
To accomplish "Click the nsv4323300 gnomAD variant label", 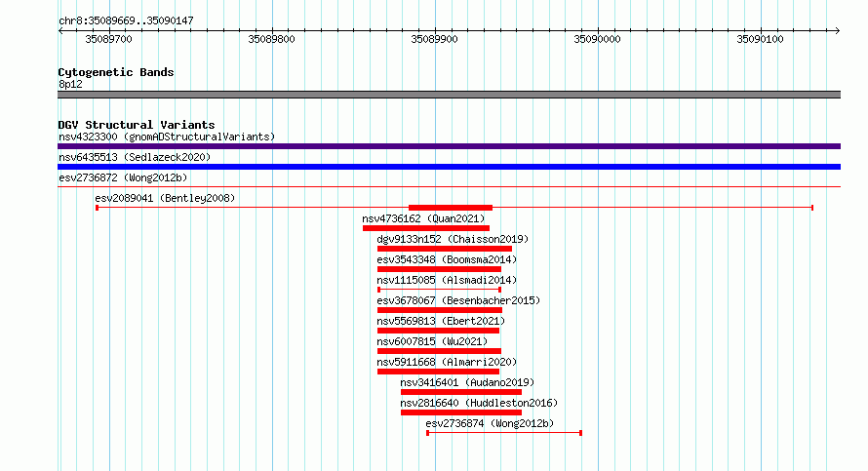I will [x=167, y=137].
